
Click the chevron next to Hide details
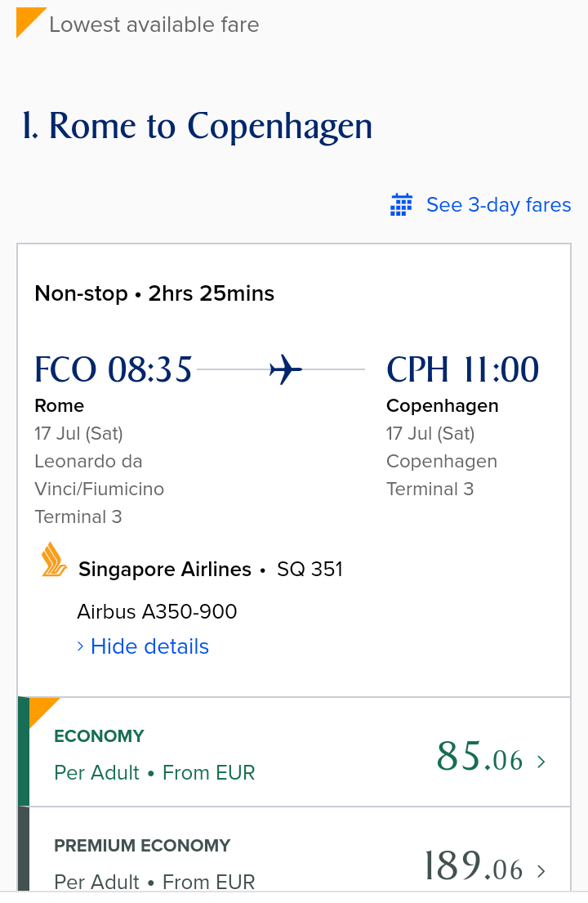[x=81, y=646]
